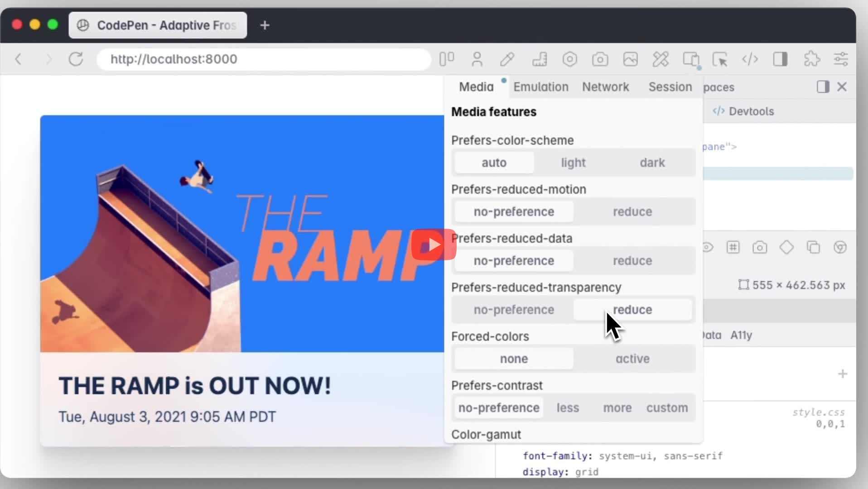This screenshot has height=489, width=868.
Task: Play the video with the red button
Action: pyautogui.click(x=434, y=245)
